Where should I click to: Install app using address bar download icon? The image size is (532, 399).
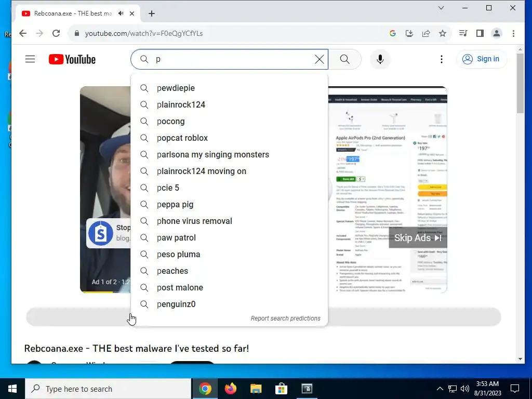(409, 33)
